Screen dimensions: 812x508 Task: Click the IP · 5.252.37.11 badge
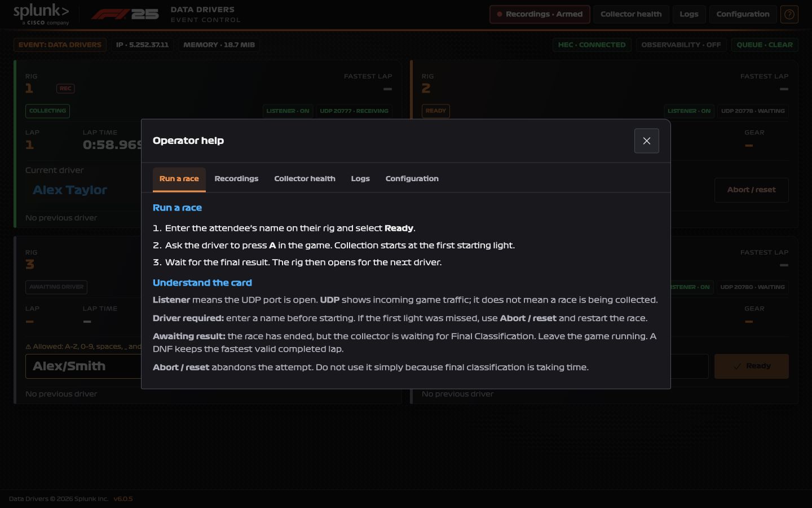(143, 45)
